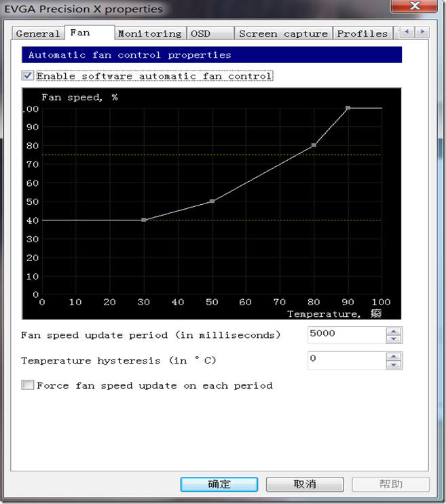
Task: Select the fan curve point at 80 degrees
Action: [314, 145]
